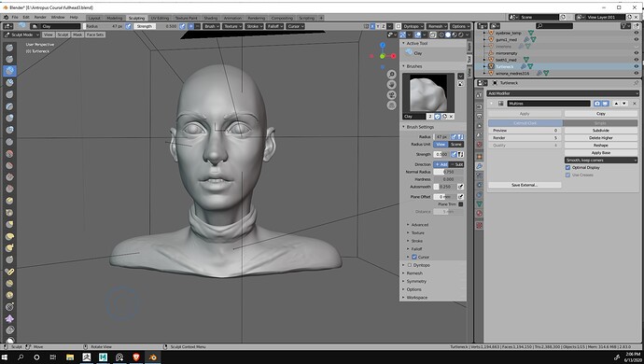Viewport: 644px width, 364px height.
Task: Open the Face Sets viewport menu
Action: (95, 35)
